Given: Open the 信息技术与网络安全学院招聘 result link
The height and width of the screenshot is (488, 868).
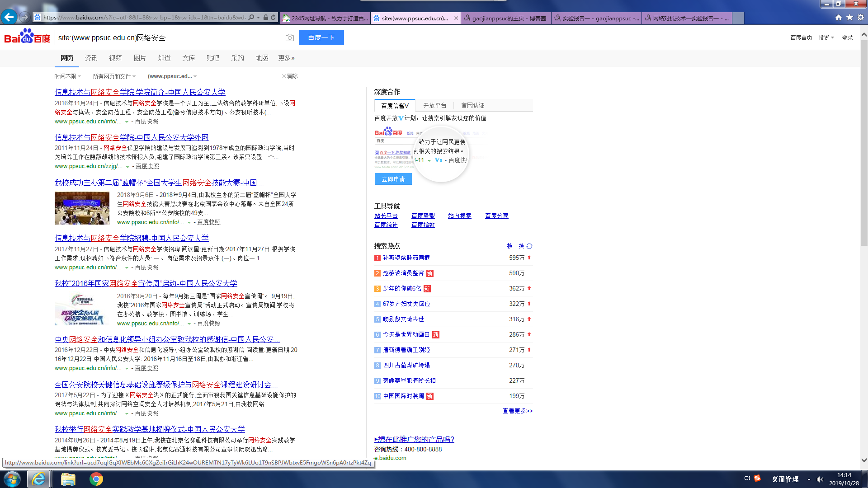Looking at the screenshot, I should 132,238.
